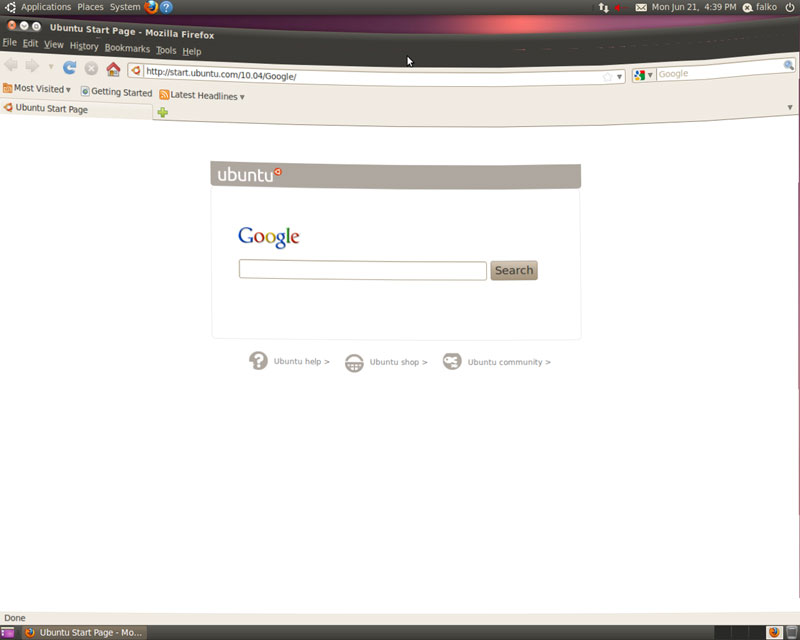
Task: Click the clock showing Mon Jun 21
Action: coord(694,7)
